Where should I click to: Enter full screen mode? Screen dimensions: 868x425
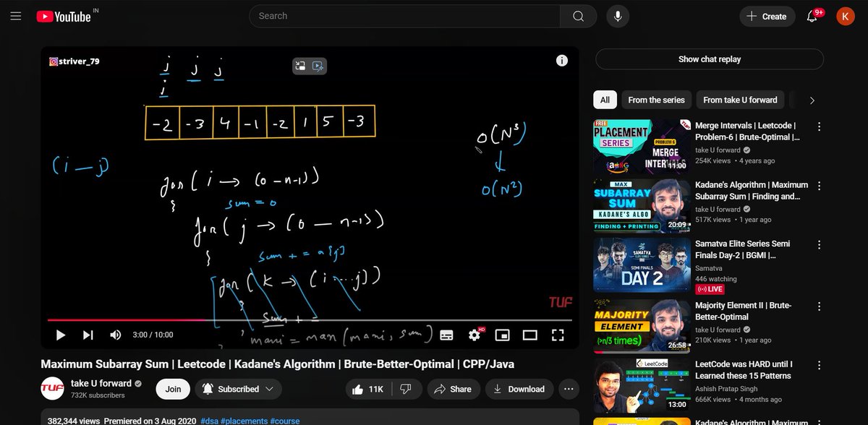coord(558,335)
